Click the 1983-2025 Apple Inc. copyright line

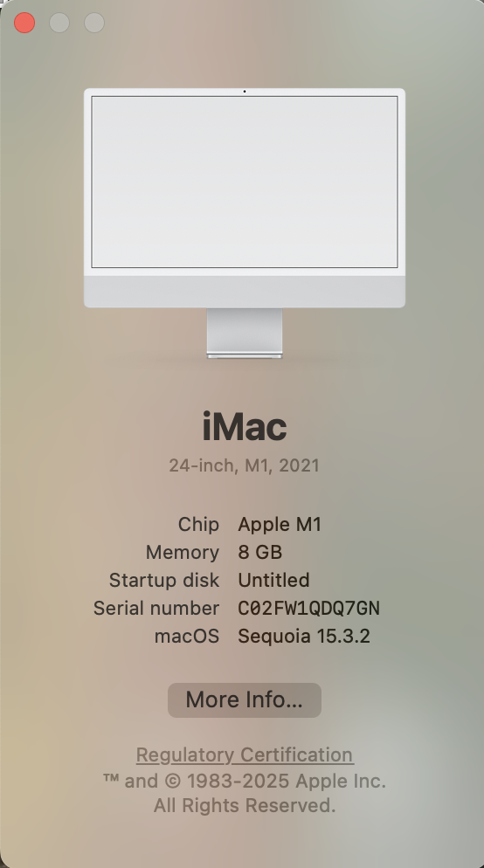coord(245,781)
